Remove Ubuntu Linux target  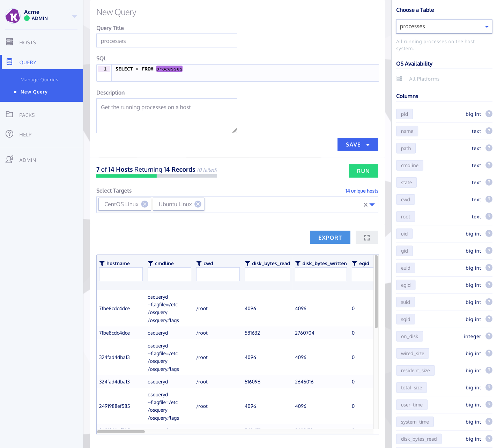pos(198,204)
